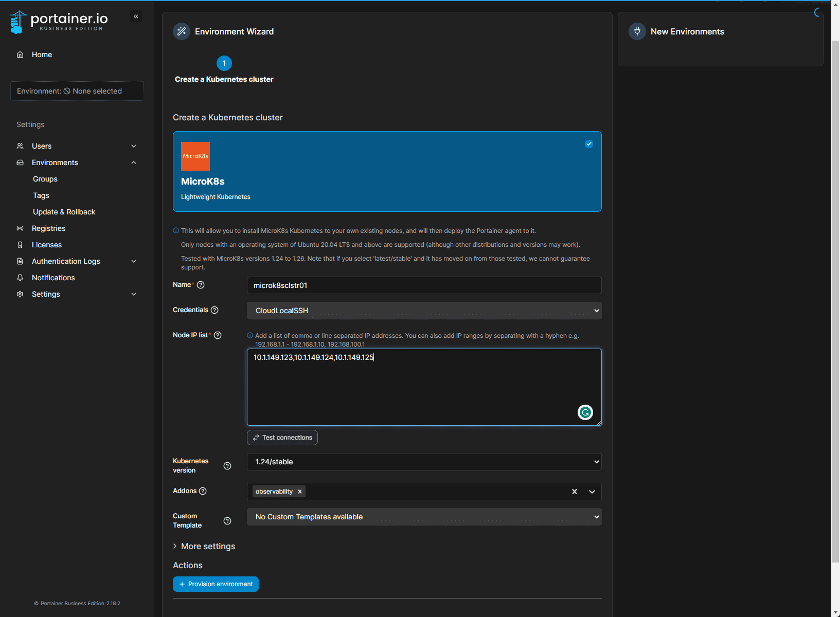The height and width of the screenshot is (617, 840).
Task: Open Registries from the sidebar
Action: point(48,228)
